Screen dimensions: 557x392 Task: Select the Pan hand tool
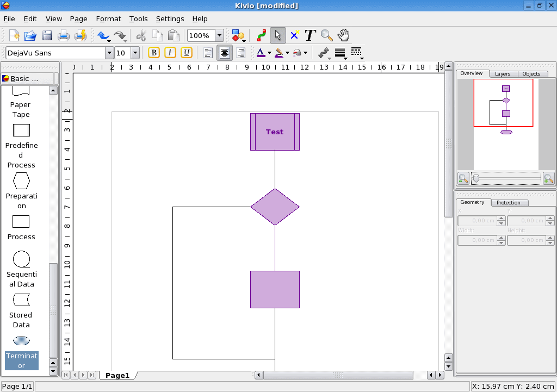click(x=343, y=35)
